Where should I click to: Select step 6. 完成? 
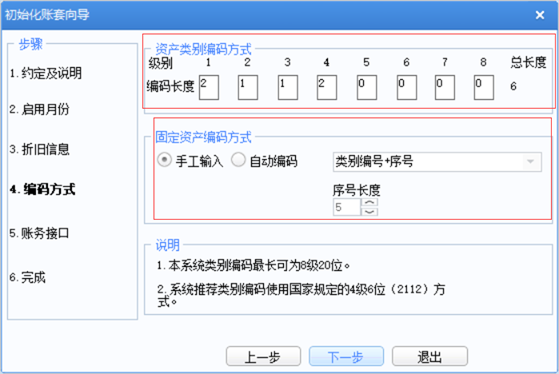tap(27, 277)
